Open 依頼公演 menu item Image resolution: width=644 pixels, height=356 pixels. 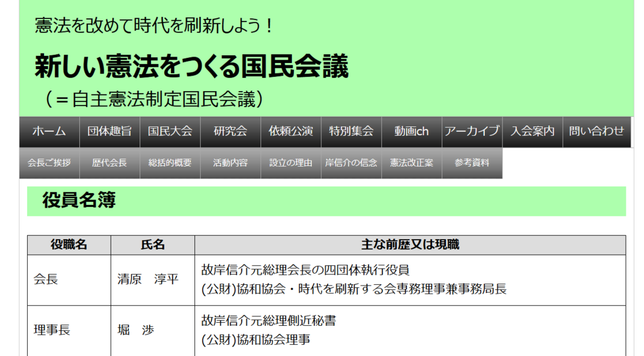tap(291, 132)
